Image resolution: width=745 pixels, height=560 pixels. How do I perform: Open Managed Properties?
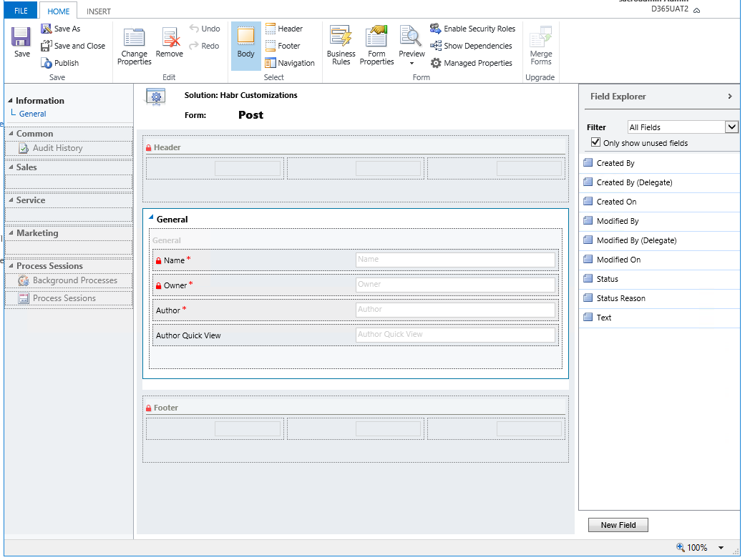click(472, 63)
